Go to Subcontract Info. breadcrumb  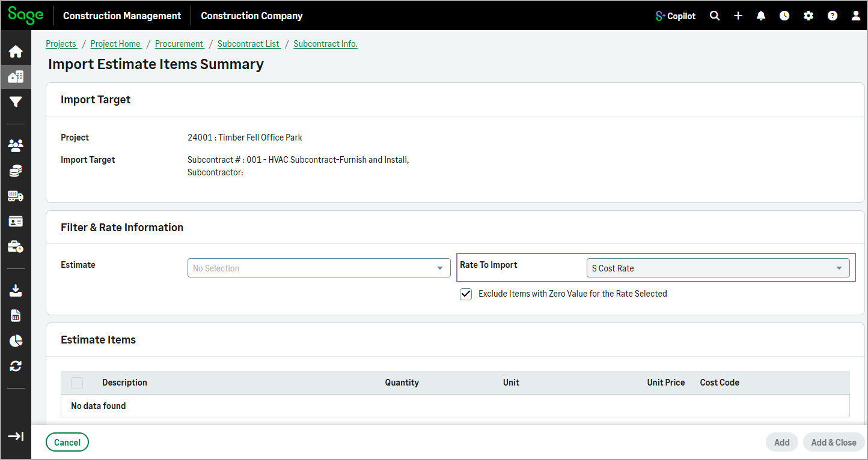point(325,44)
